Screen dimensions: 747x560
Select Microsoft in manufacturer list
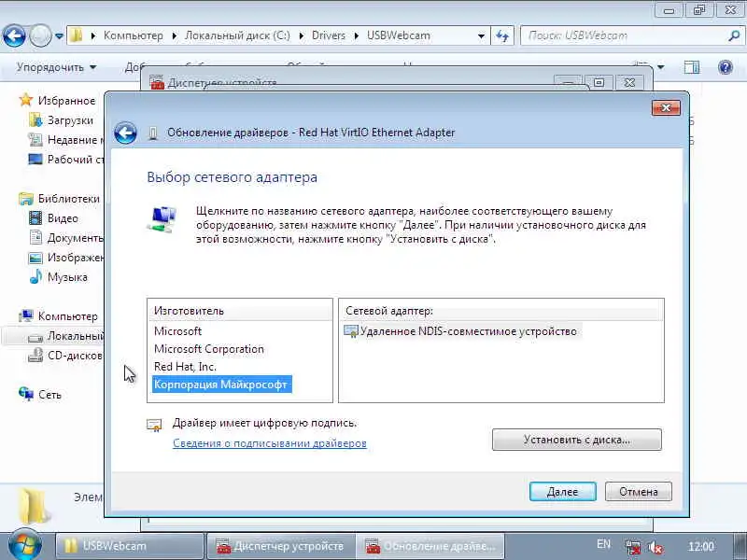(x=177, y=331)
